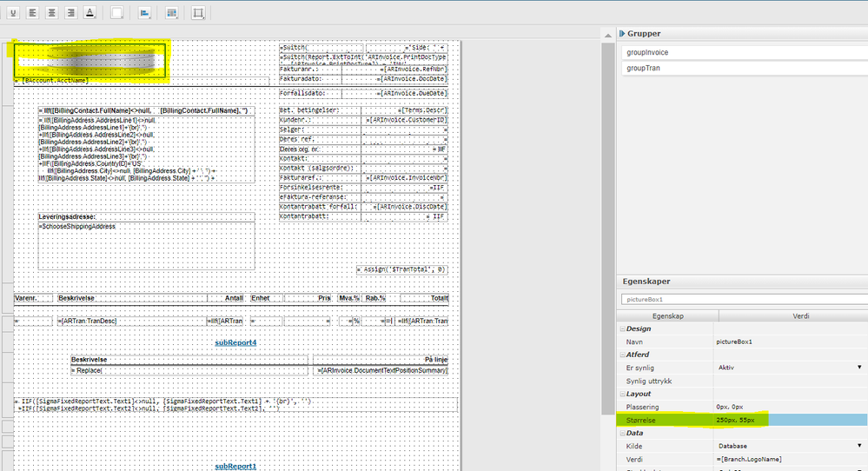Select the =[ARInvoice.DocumentTextPositionSummary] field
Image resolution: width=868 pixels, height=471 pixels.
point(381,371)
